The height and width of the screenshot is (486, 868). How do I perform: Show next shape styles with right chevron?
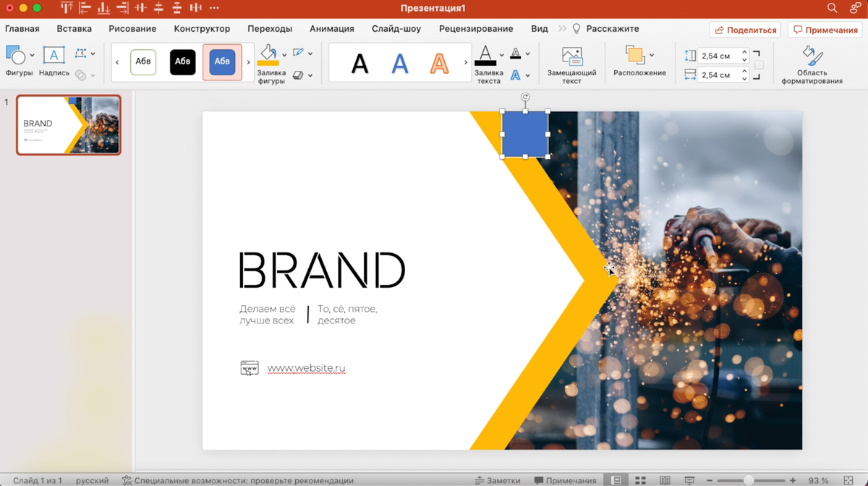pyautogui.click(x=248, y=62)
